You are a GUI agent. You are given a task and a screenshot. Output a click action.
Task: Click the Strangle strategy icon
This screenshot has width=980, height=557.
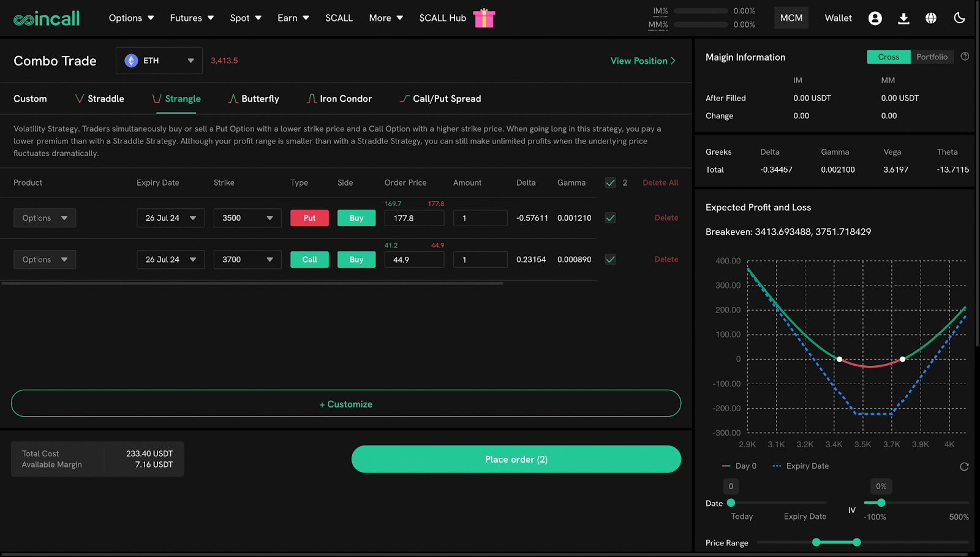point(157,99)
